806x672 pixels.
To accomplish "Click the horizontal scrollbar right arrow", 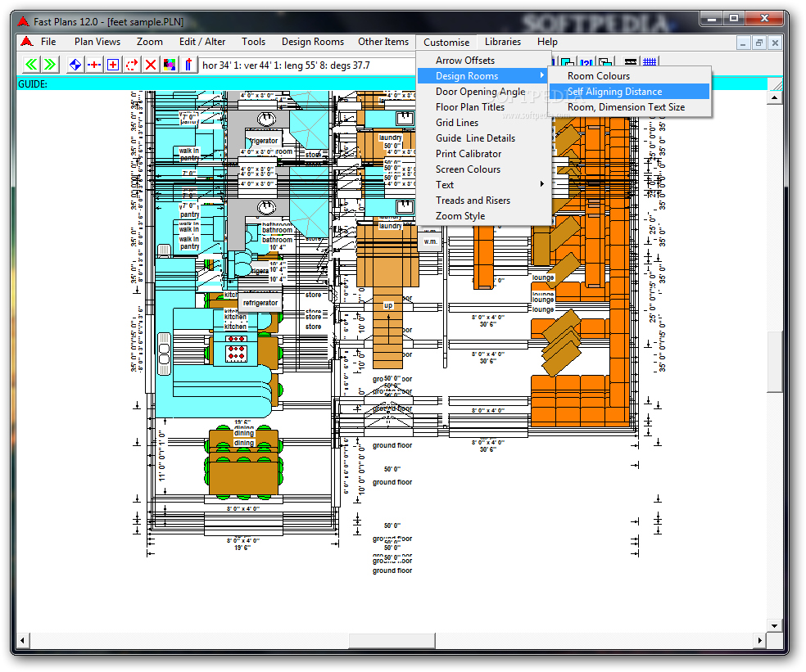I will pyautogui.click(x=760, y=641).
